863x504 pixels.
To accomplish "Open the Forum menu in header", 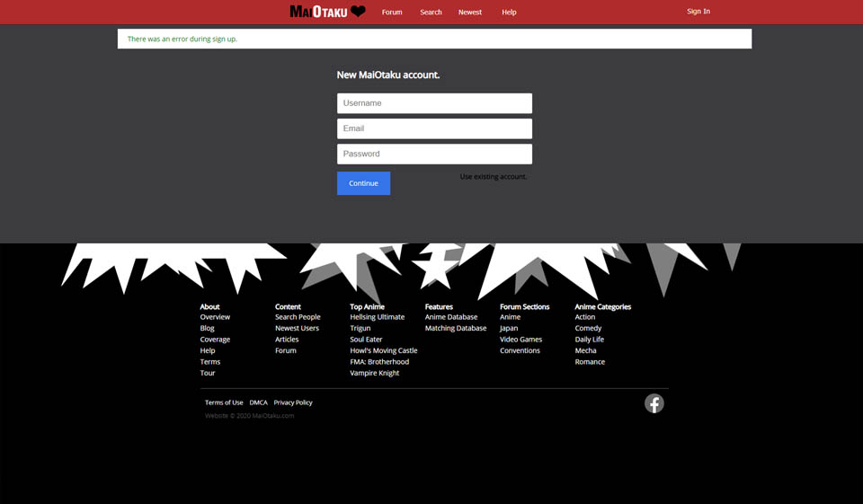I will tap(392, 13).
